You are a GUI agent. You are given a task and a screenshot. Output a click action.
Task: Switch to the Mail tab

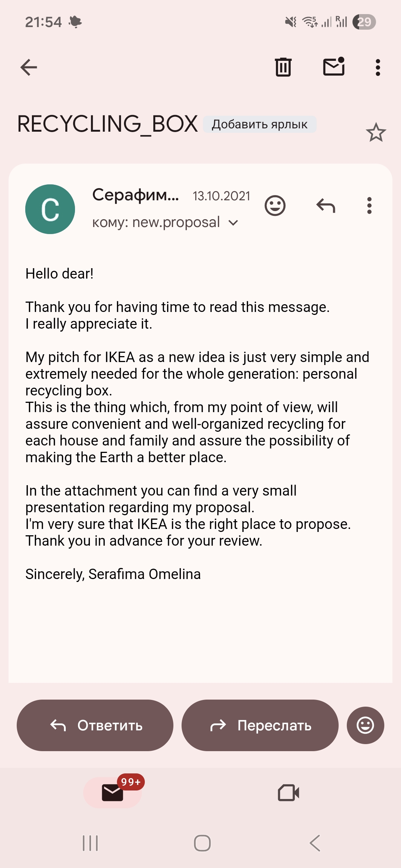coord(113,793)
